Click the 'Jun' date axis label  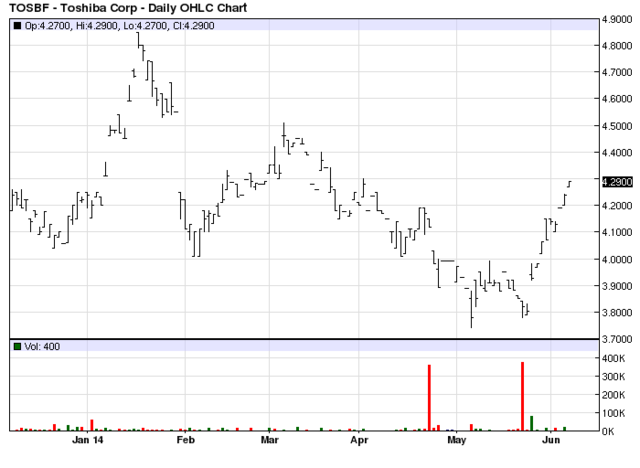point(551,440)
